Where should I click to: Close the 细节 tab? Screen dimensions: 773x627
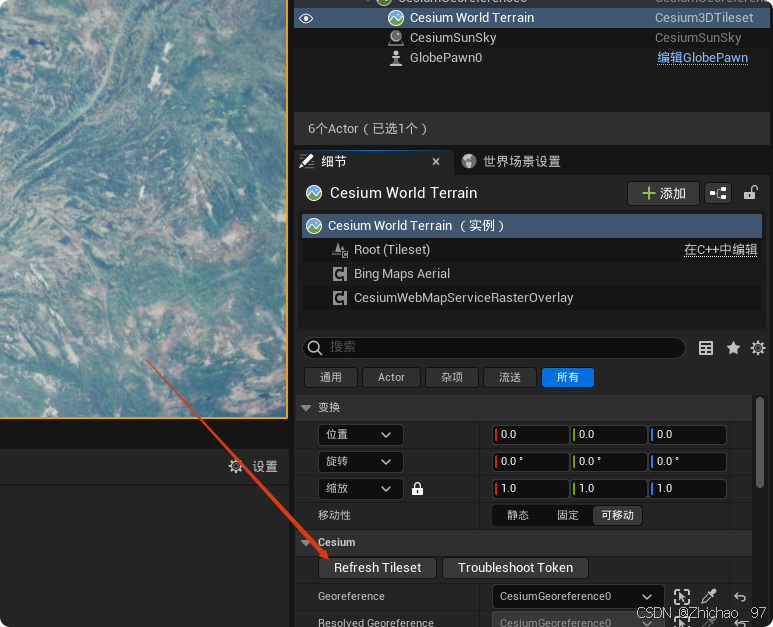click(x=436, y=162)
